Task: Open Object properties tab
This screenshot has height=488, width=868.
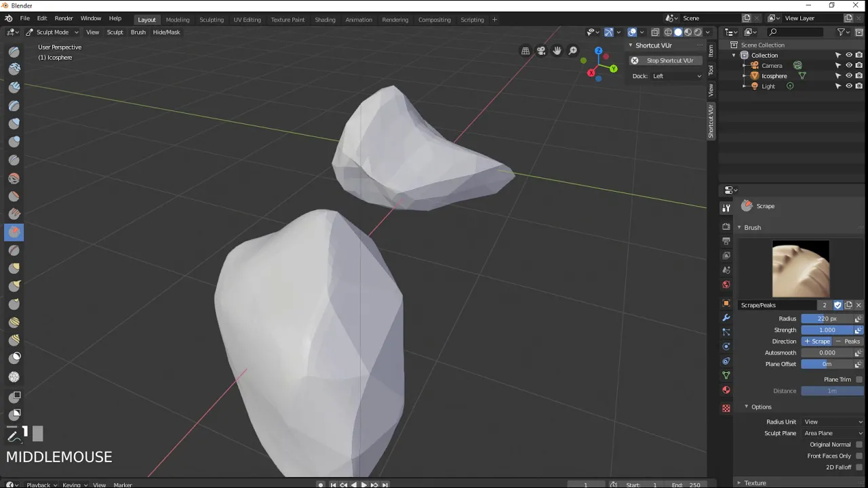Action: coord(726,303)
